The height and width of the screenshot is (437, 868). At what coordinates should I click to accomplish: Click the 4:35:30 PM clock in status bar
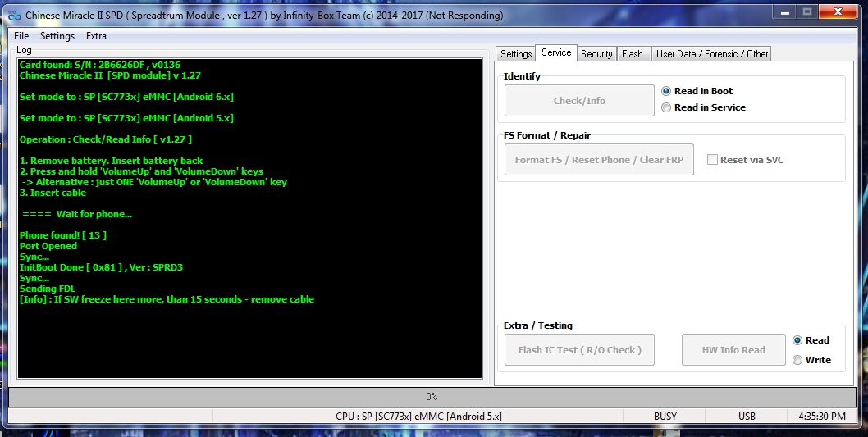(822, 416)
